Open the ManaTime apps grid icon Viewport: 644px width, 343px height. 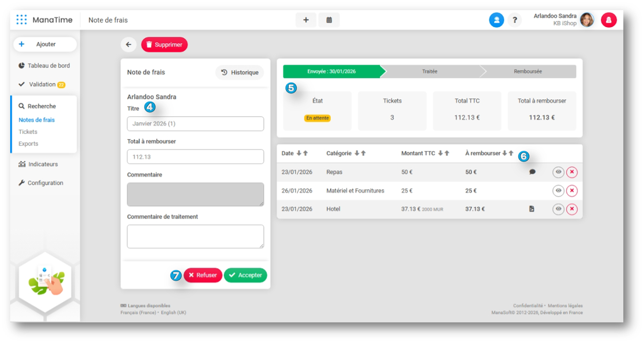[x=21, y=20]
